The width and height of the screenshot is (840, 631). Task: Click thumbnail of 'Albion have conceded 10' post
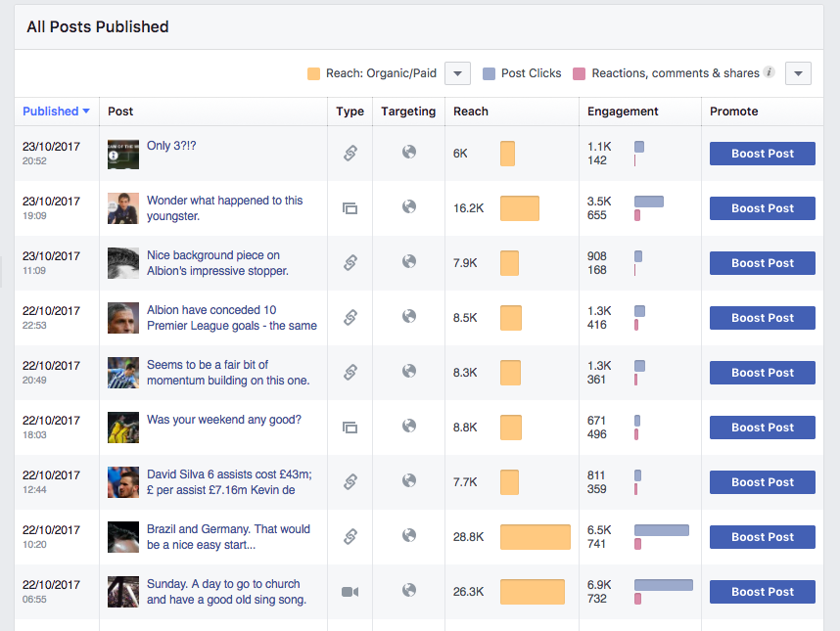[123, 318]
